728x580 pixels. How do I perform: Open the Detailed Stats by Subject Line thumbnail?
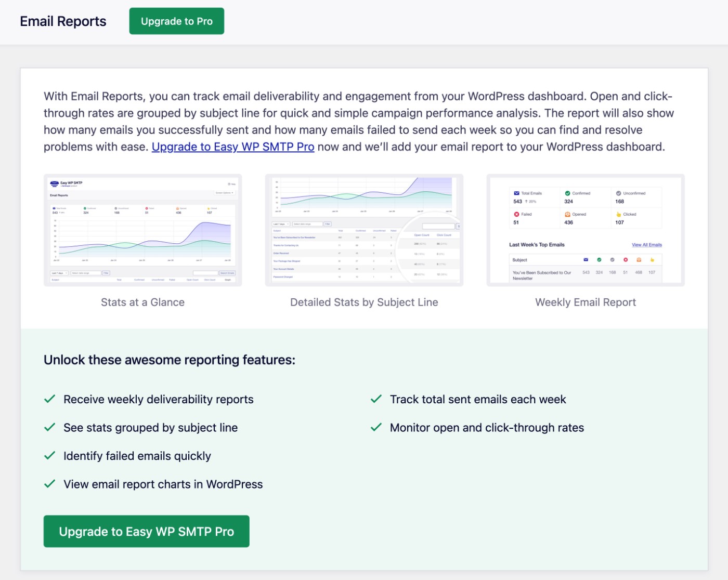click(364, 230)
